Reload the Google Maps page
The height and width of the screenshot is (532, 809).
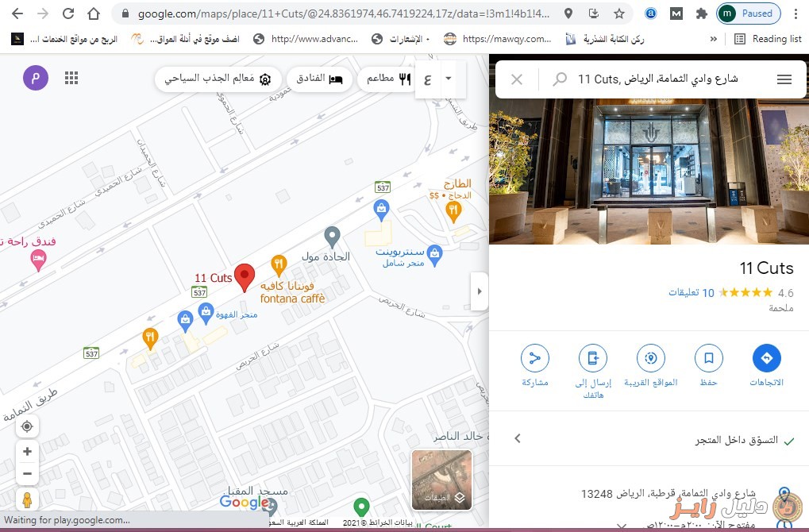(x=68, y=13)
